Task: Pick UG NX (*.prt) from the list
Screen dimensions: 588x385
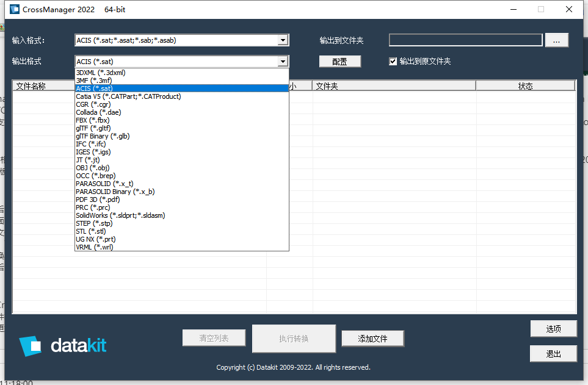Action: click(182, 239)
